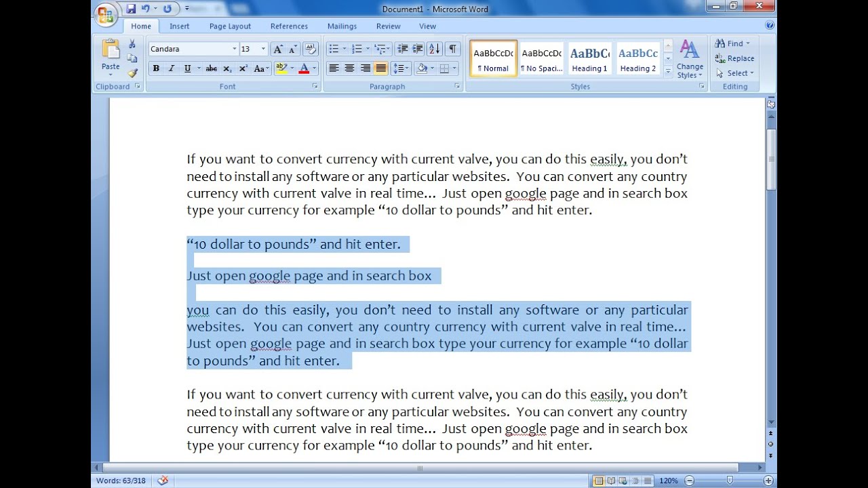Switch to the Page Layout tab
The image size is (868, 488).
[x=230, y=26]
